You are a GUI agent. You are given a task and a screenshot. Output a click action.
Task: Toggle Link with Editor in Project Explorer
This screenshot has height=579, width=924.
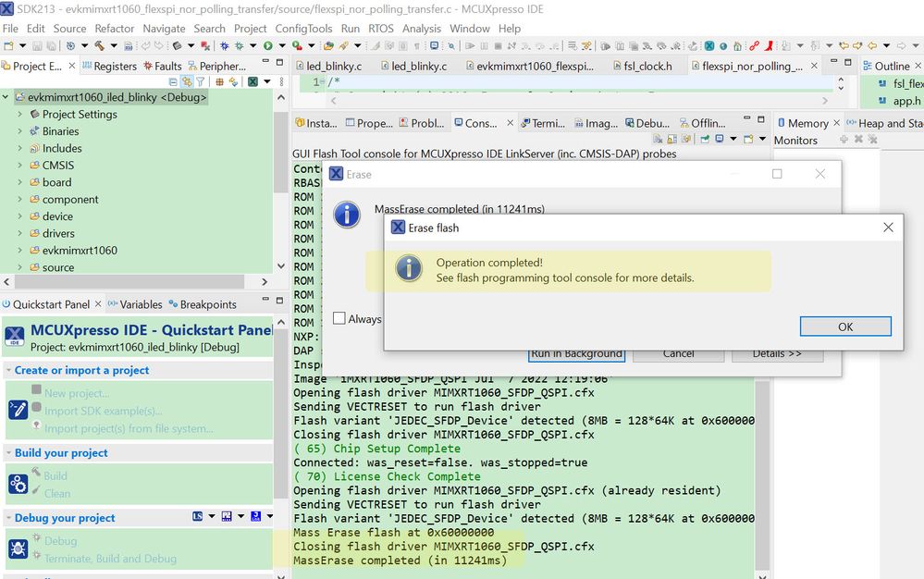[x=187, y=82]
